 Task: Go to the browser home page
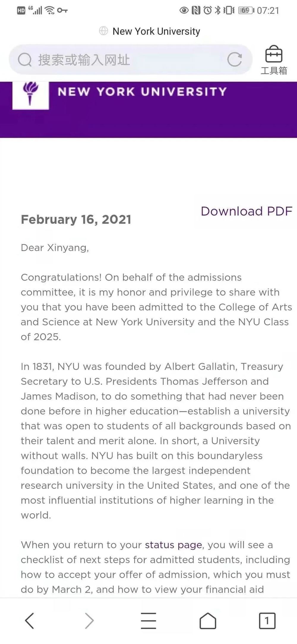point(208,621)
